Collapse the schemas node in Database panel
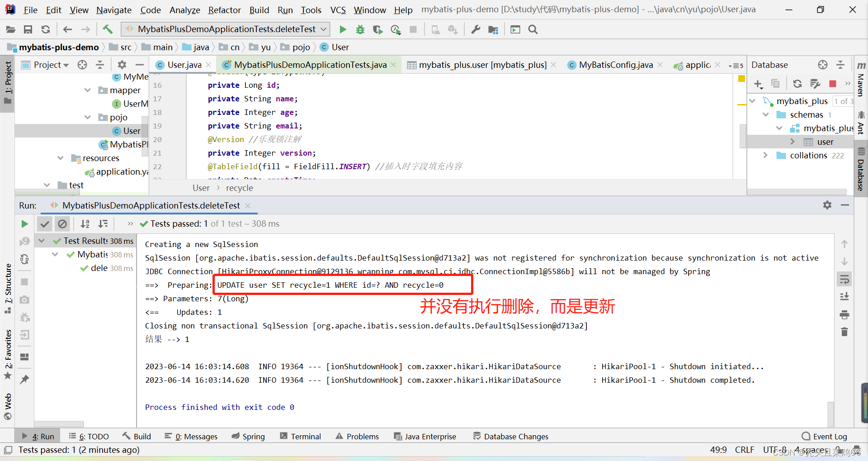 pos(766,114)
